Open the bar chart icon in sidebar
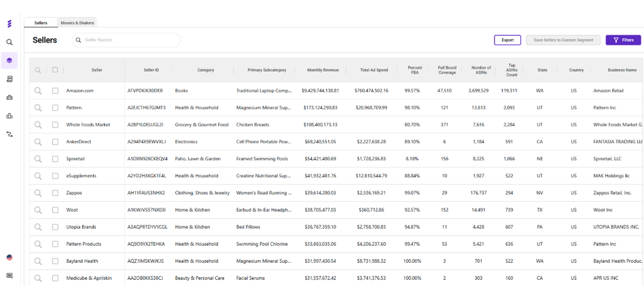644x286 pixels. click(9, 116)
